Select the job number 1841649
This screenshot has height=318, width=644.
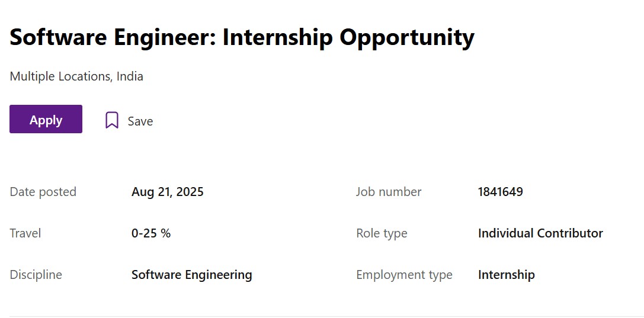pos(501,192)
